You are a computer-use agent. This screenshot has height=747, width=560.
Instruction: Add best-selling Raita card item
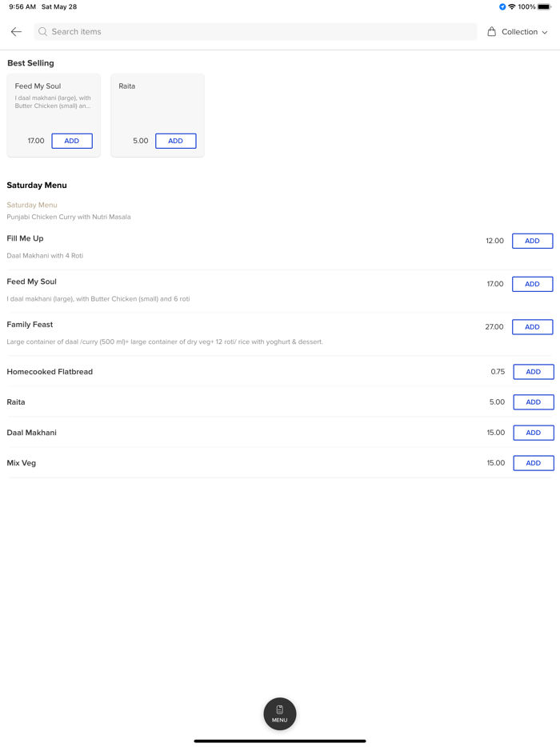pyautogui.click(x=176, y=141)
